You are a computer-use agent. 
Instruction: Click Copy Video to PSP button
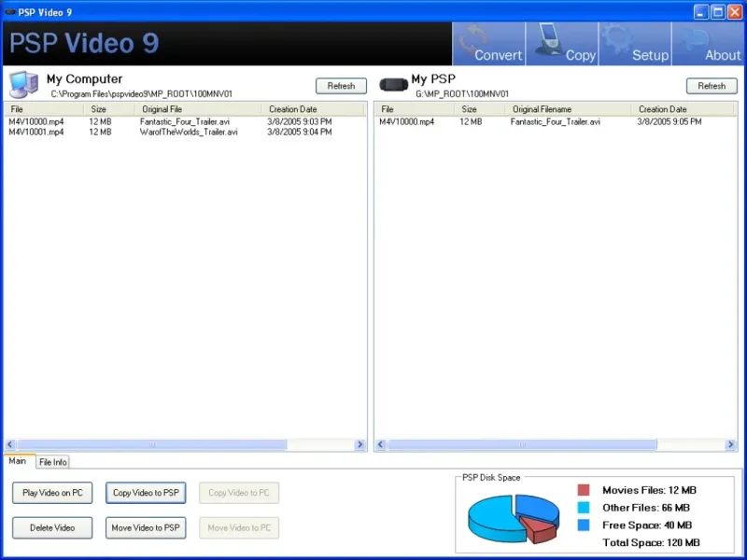(146, 493)
